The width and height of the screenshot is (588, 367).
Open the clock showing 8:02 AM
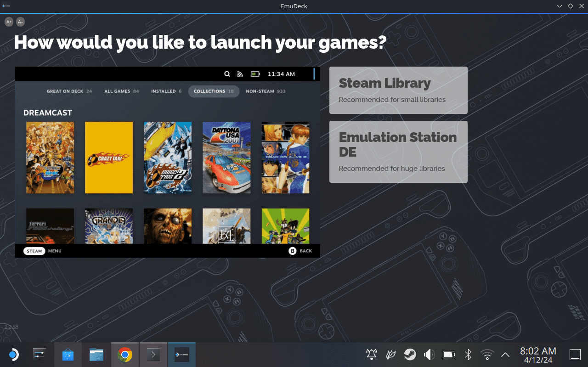538,355
